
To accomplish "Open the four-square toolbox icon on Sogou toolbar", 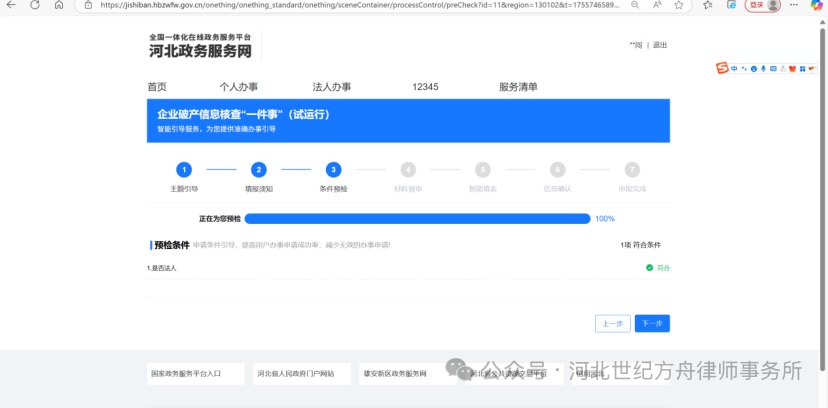I will point(802,69).
